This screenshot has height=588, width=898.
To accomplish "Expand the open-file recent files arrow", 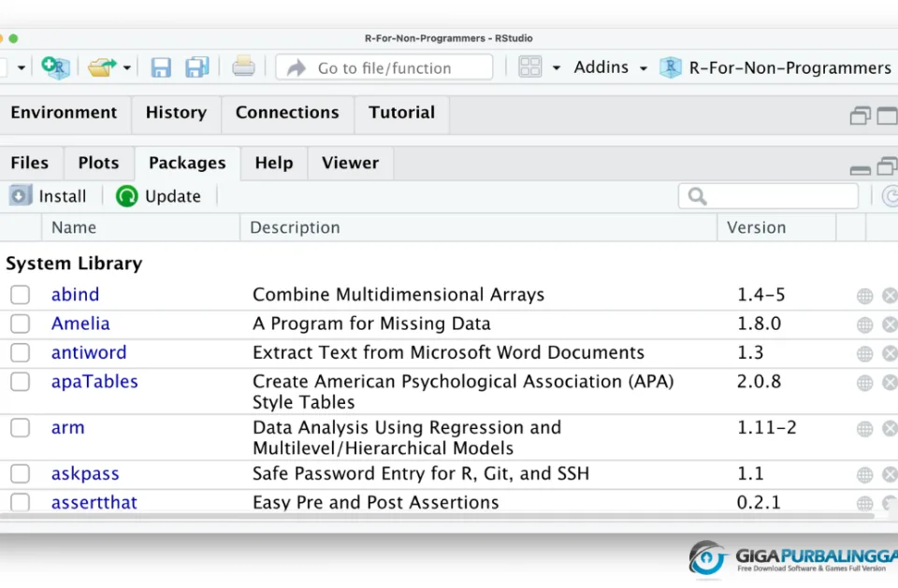I will pyautogui.click(x=127, y=68).
